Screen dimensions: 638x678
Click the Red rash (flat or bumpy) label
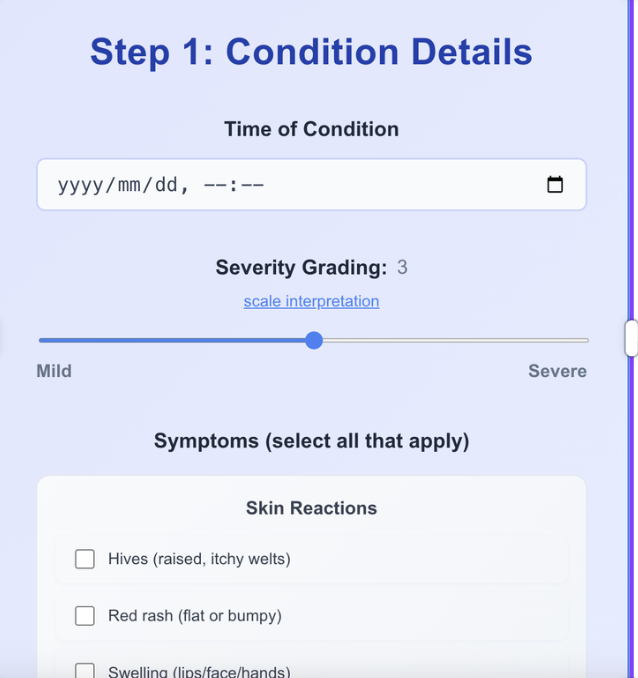195,616
